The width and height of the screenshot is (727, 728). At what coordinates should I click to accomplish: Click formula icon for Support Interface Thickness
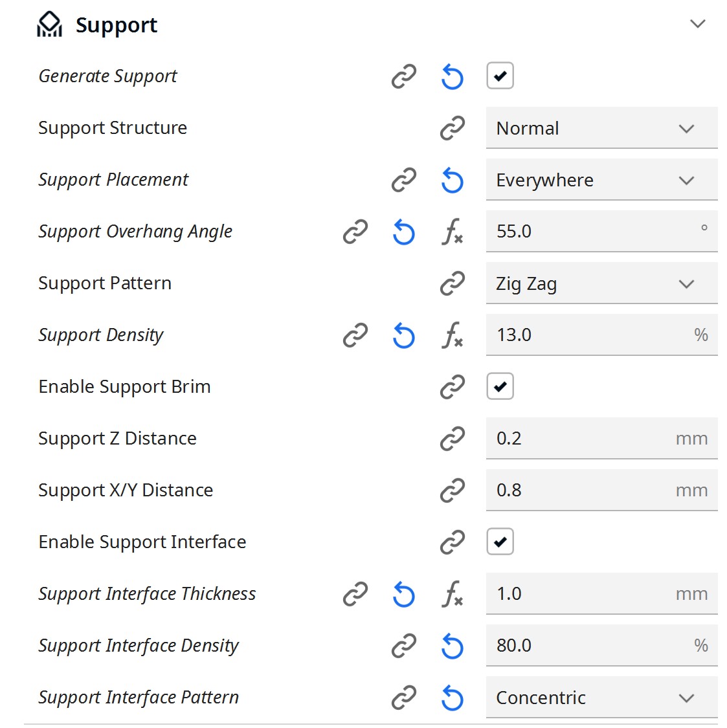click(x=452, y=594)
